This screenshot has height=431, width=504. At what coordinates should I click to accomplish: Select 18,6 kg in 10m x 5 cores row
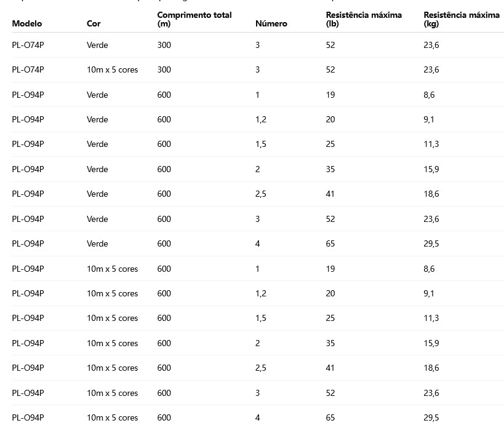pos(431,368)
